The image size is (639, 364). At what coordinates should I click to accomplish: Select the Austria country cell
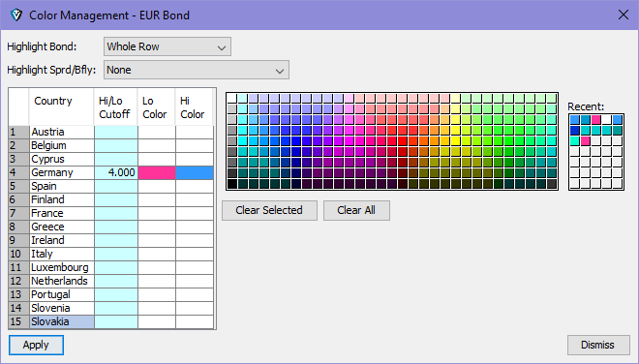[62, 132]
